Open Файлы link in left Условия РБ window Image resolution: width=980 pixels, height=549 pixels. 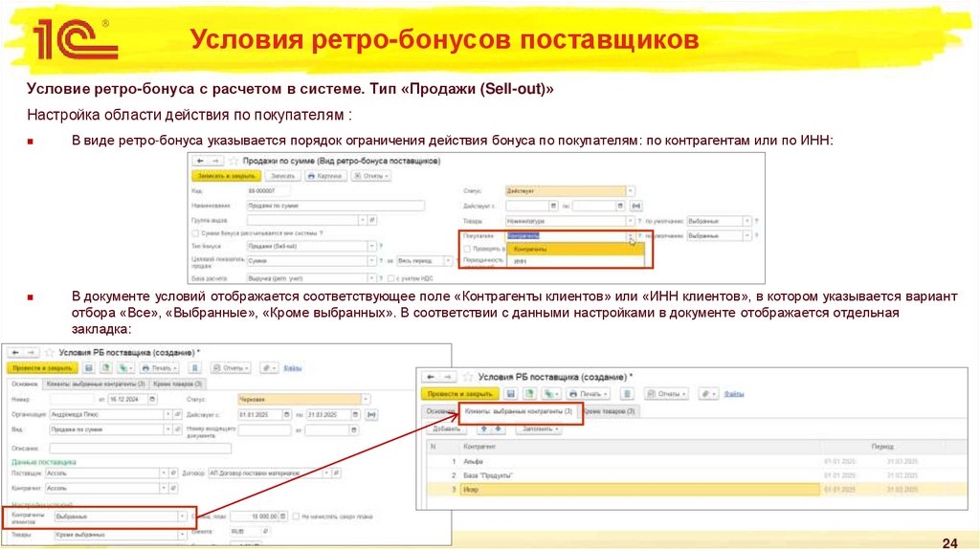(x=293, y=368)
